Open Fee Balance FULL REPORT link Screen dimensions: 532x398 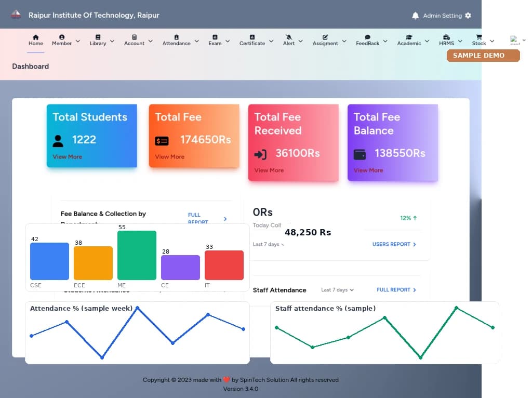pos(207,218)
